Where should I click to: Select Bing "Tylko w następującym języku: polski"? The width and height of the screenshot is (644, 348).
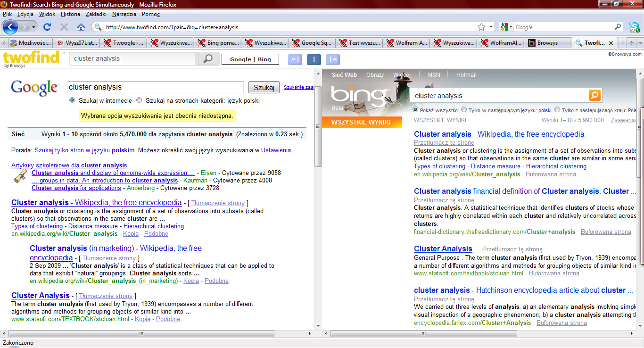[x=464, y=109]
